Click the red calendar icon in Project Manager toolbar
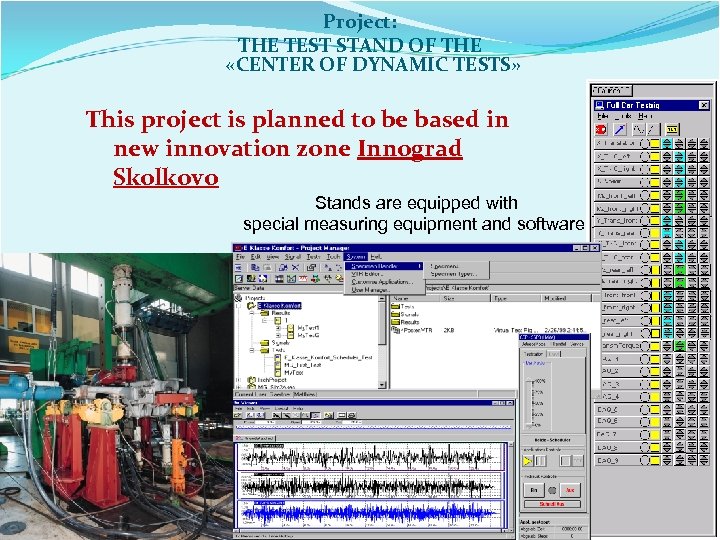 tap(303, 278)
